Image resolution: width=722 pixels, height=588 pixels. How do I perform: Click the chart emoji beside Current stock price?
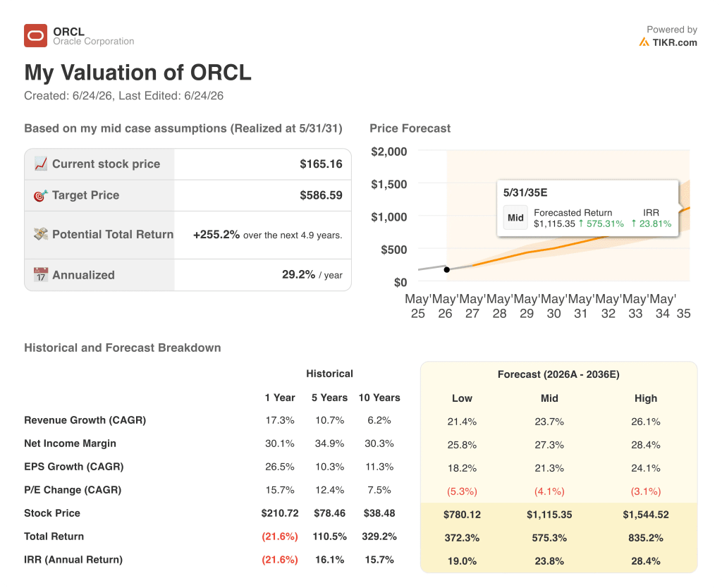[40, 164]
